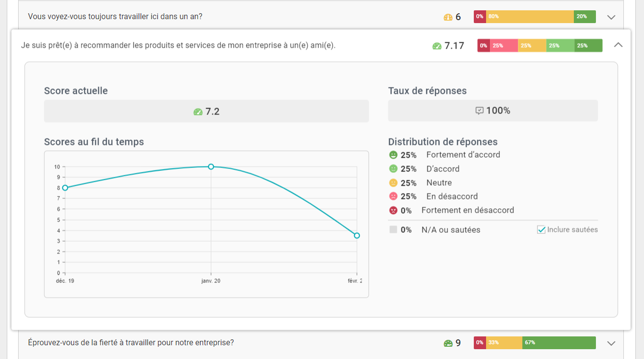Click the gauge icon beside score 7.17
This screenshot has height=359, width=644.
click(437, 46)
